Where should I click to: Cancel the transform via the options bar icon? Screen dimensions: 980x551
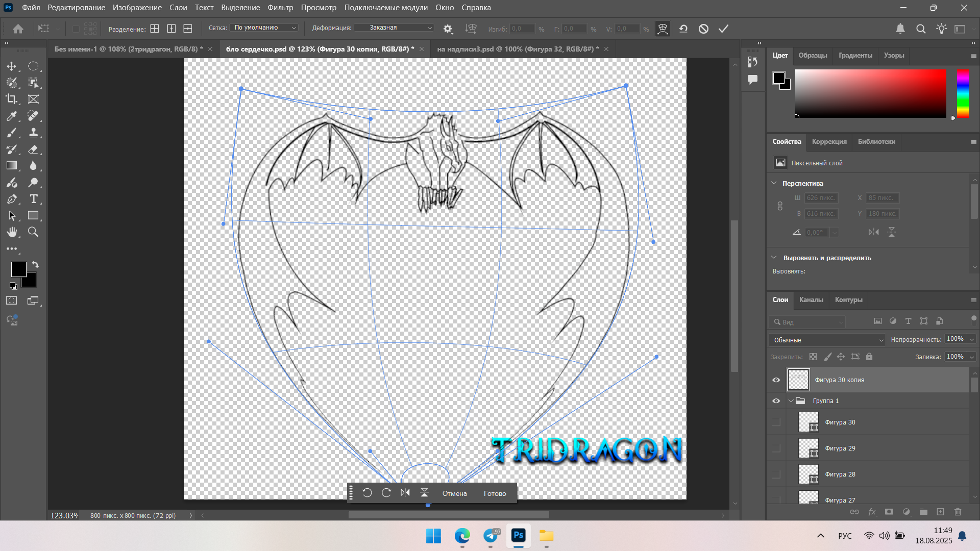[703, 29]
